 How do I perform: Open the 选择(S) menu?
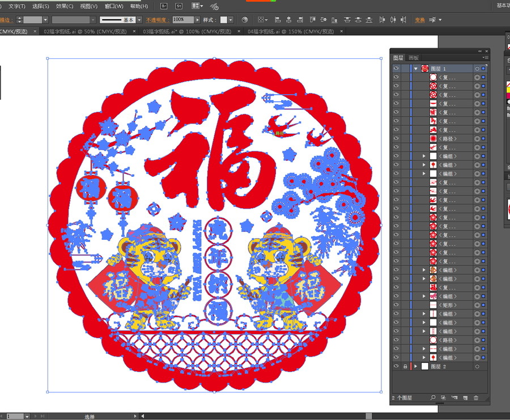point(41,6)
